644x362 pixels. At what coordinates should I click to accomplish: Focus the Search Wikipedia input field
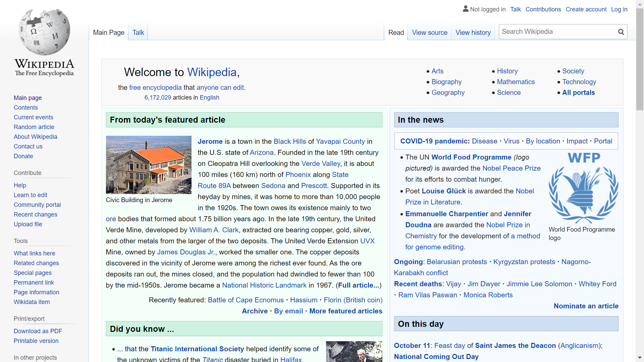tap(557, 32)
